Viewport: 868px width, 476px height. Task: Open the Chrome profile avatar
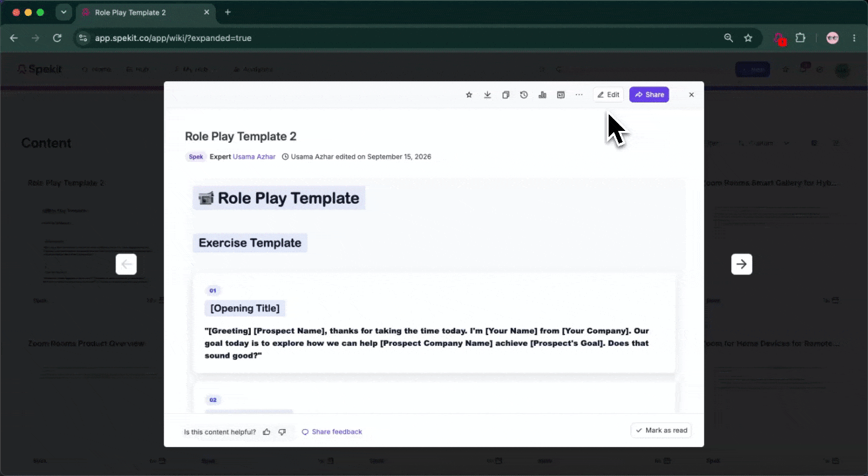click(x=833, y=38)
